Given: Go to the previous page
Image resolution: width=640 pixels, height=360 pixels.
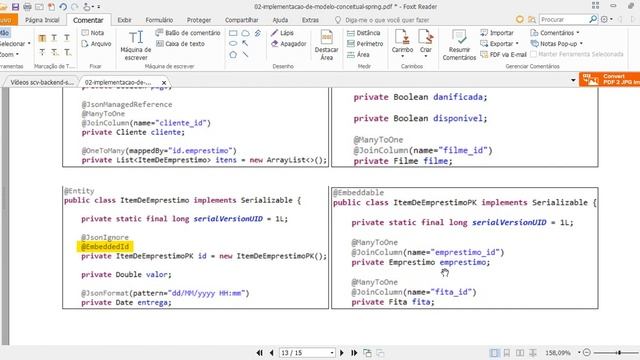Looking at the screenshot, I should point(272,353).
